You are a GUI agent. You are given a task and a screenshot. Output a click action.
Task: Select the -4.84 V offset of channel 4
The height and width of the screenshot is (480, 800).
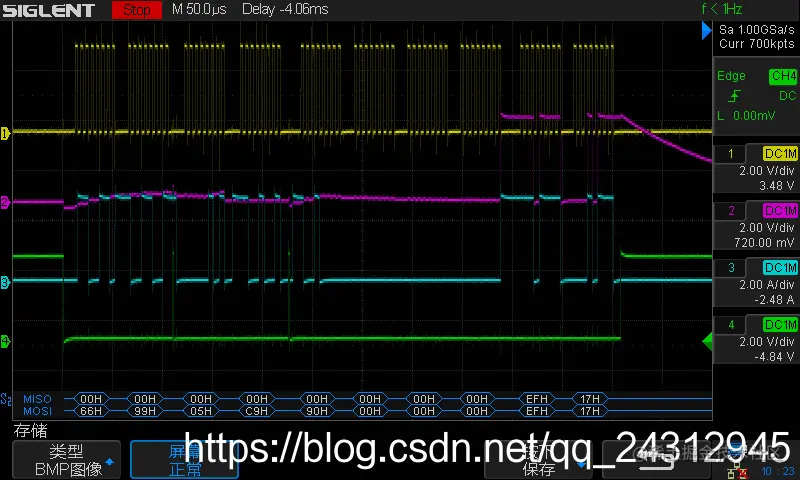coord(774,357)
